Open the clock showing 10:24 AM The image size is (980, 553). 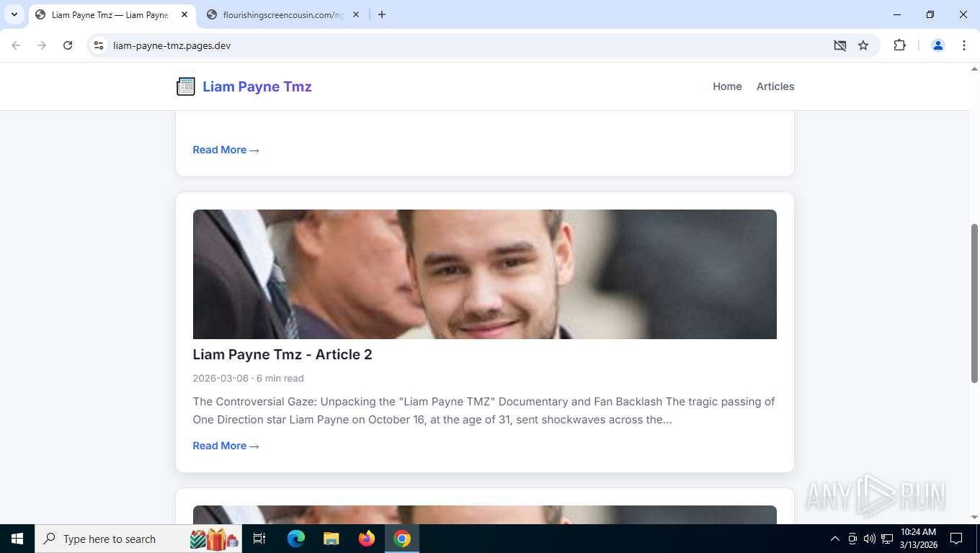coord(919,539)
